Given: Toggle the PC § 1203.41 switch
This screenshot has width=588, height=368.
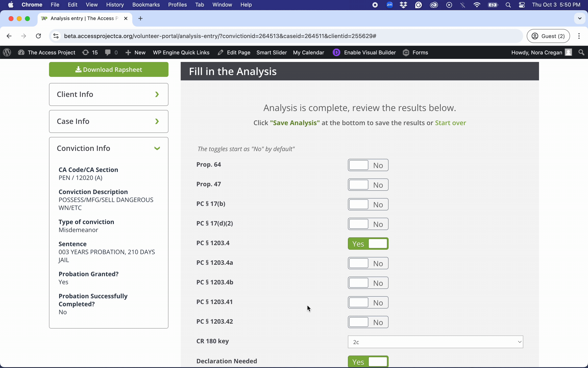Looking at the screenshot, I should point(368,303).
